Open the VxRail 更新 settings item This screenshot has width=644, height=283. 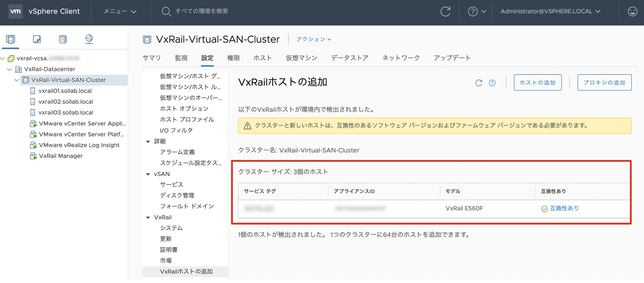coord(166,239)
